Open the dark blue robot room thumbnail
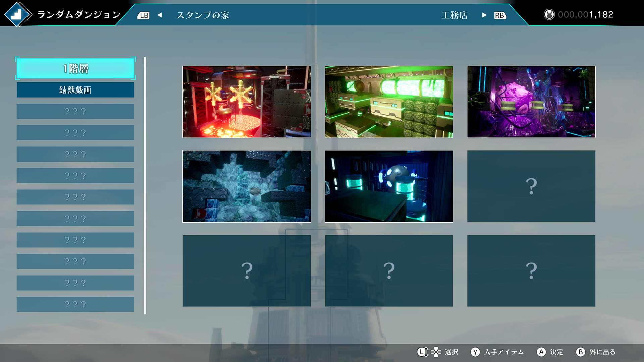644x362 pixels. pos(389,186)
